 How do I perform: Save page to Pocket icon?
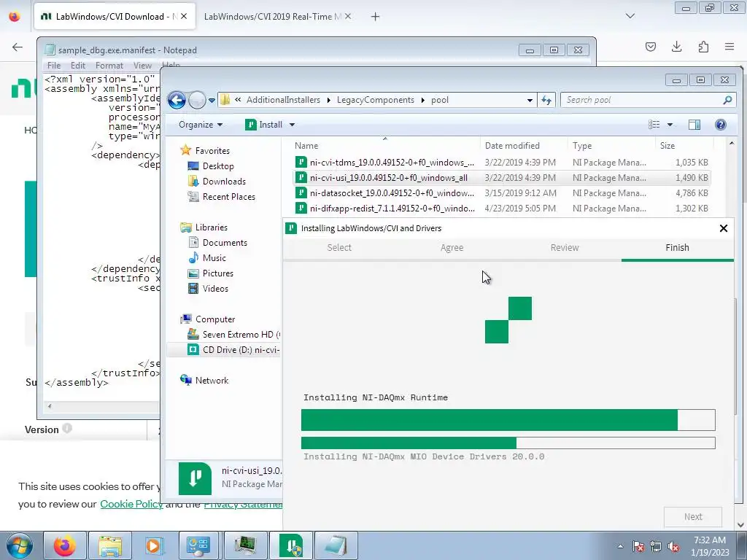(x=650, y=47)
